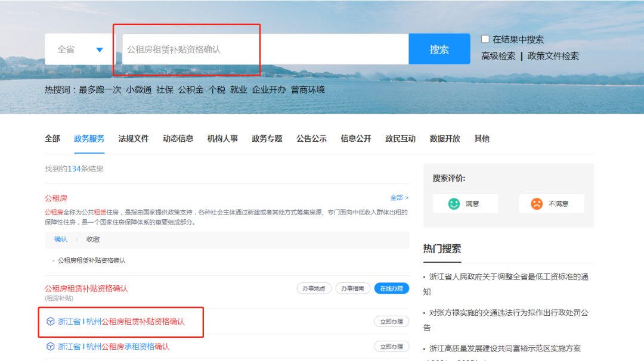Image resolution: width=644 pixels, height=361 pixels.
Task: Open the 信息公开 tab
Action: pyautogui.click(x=356, y=139)
